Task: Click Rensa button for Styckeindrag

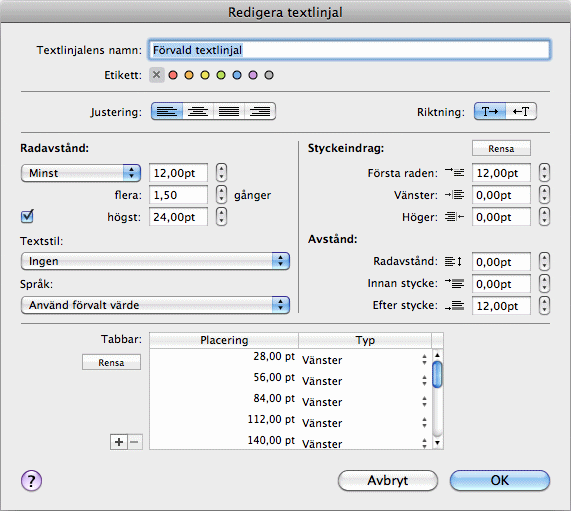Action: (x=501, y=149)
